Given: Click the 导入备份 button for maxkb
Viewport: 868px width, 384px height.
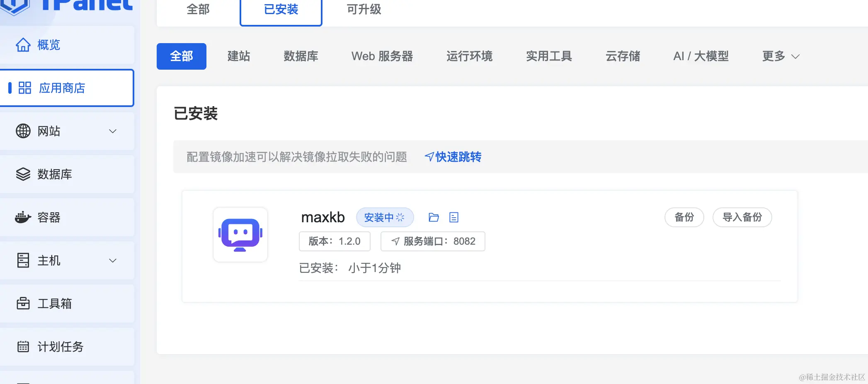Looking at the screenshot, I should pos(742,217).
